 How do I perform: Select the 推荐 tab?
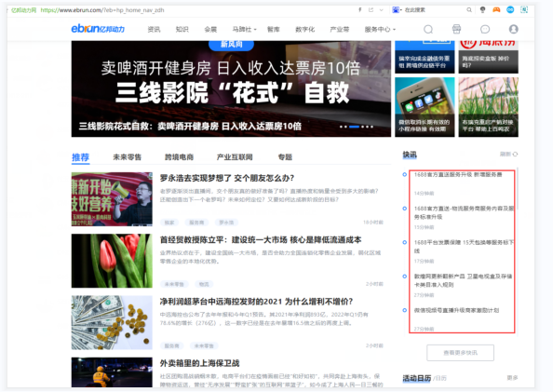click(80, 157)
